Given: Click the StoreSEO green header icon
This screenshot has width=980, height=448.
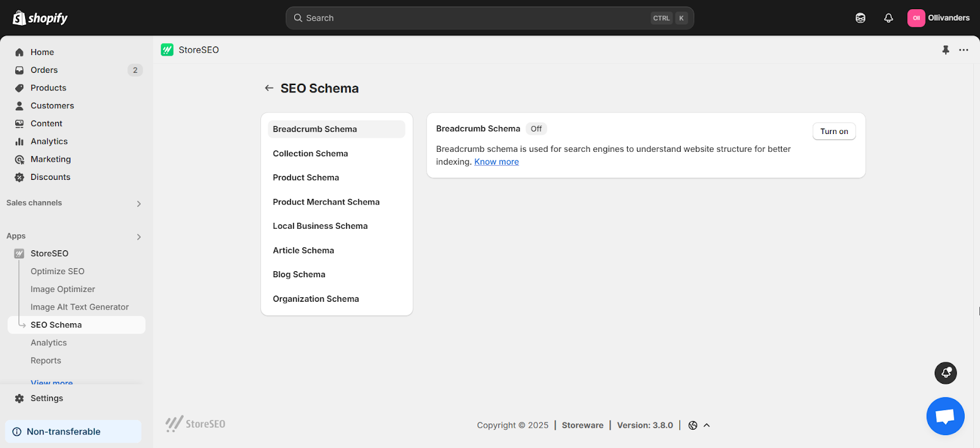Looking at the screenshot, I should click(x=167, y=50).
